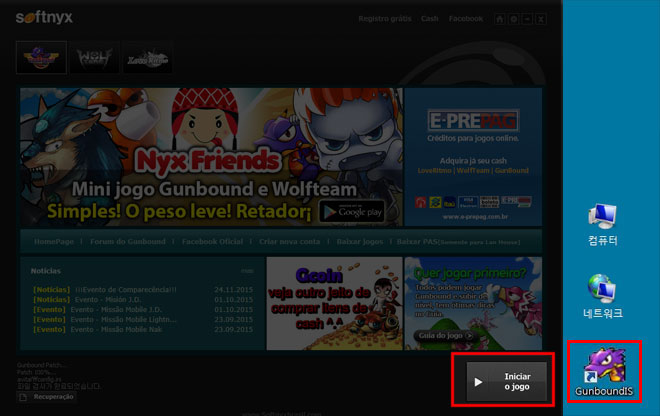660x416 pixels.
Task: Select the Gunbound game tab icon
Action: pos(41,58)
